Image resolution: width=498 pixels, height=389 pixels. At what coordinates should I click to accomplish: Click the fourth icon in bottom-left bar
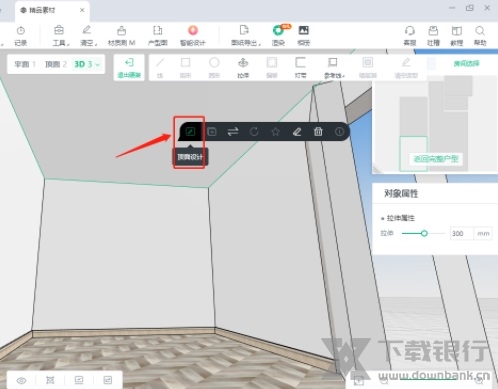pyautogui.click(x=108, y=380)
